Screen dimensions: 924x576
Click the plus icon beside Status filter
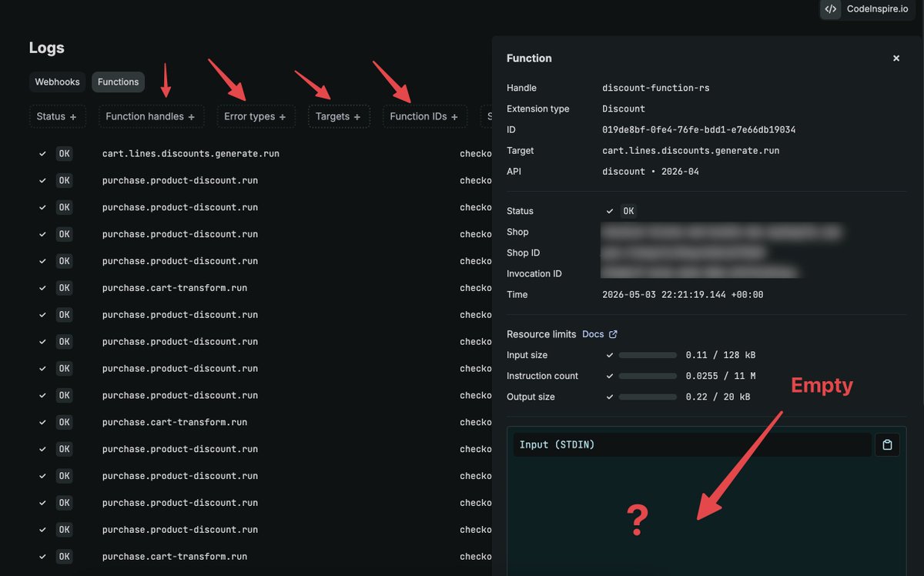[x=73, y=117]
